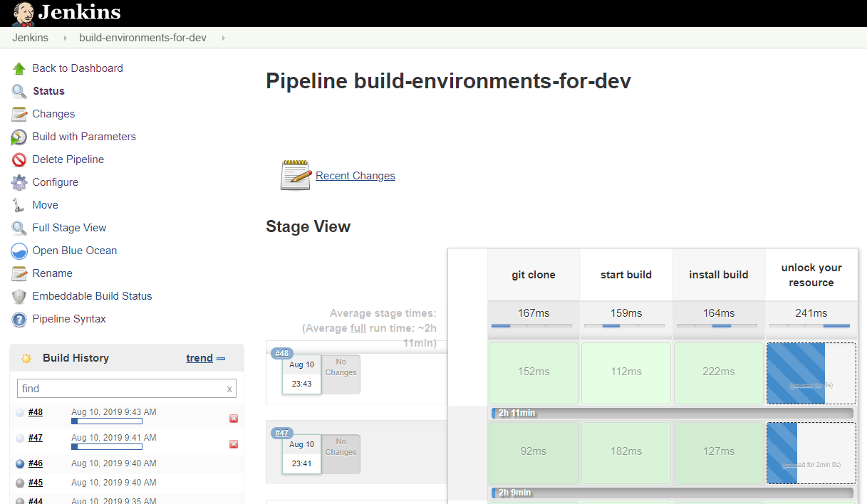The image size is (867, 504).
Task: Open the Configure page
Action: tap(56, 182)
